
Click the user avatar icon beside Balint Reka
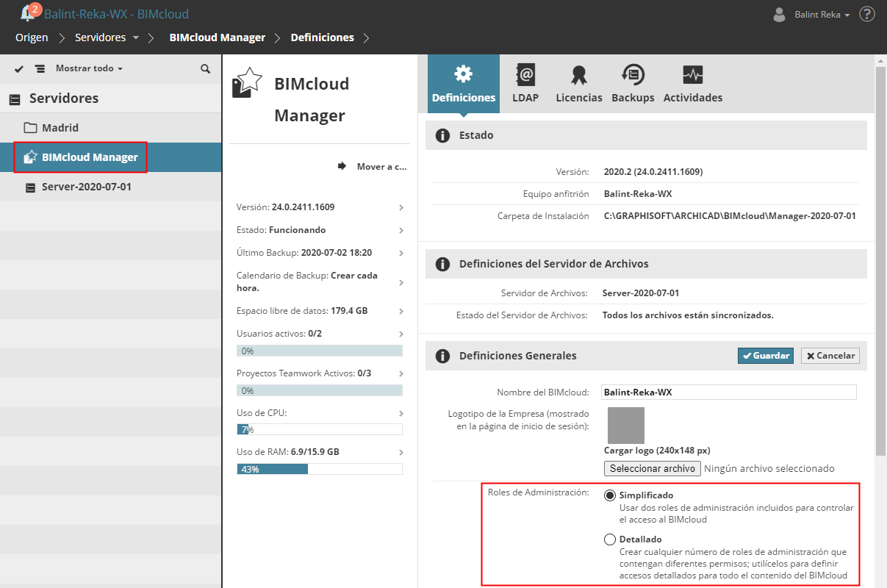point(780,15)
